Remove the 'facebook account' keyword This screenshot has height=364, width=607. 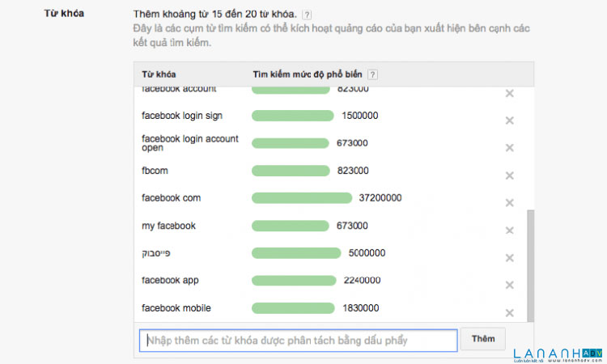pyautogui.click(x=510, y=94)
